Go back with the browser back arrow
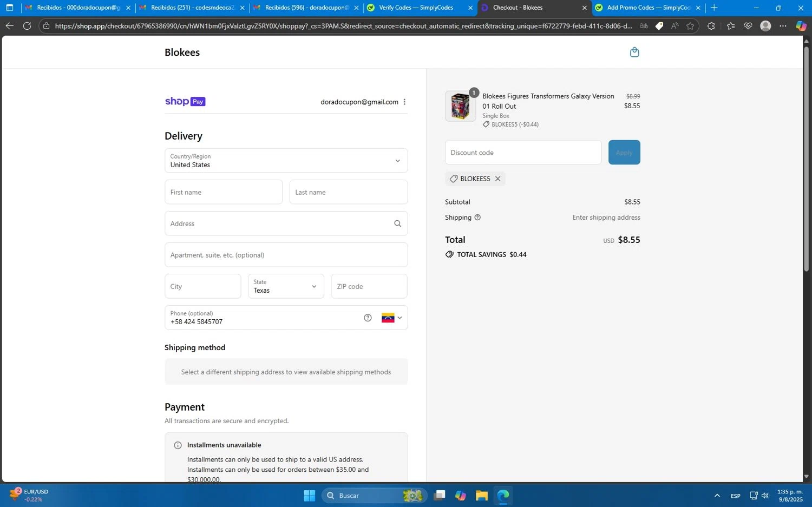 (x=9, y=25)
